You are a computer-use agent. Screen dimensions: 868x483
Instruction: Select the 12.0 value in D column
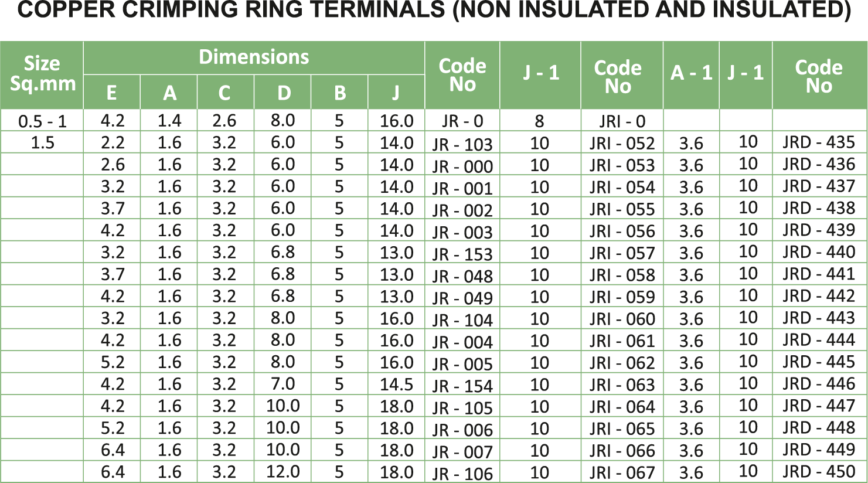click(x=283, y=472)
